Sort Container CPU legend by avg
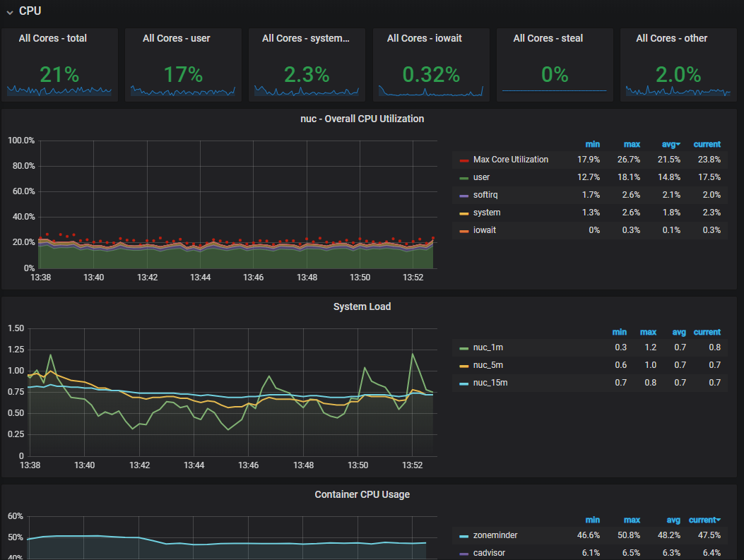This screenshot has width=744, height=560. (x=673, y=520)
